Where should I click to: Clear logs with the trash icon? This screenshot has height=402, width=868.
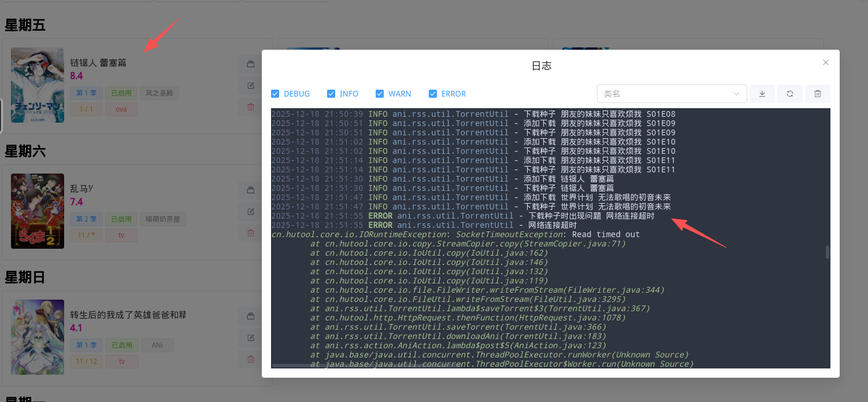coord(818,94)
